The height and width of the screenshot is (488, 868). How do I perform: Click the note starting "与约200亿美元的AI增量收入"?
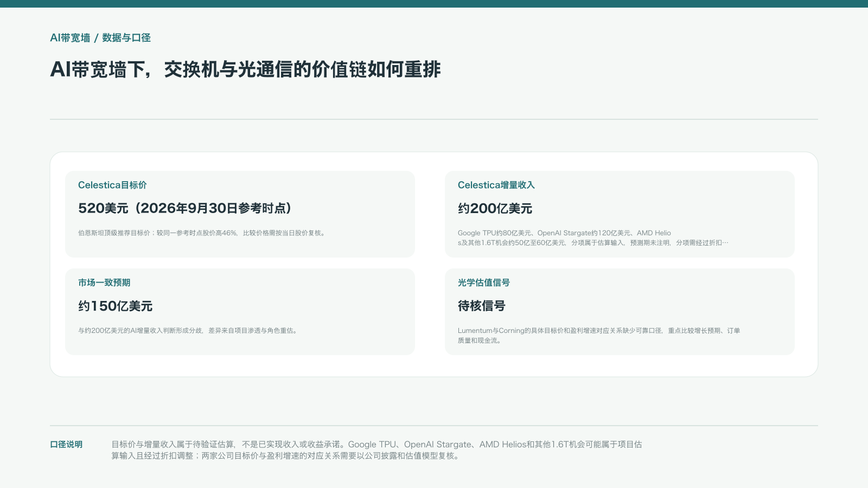coord(189,331)
